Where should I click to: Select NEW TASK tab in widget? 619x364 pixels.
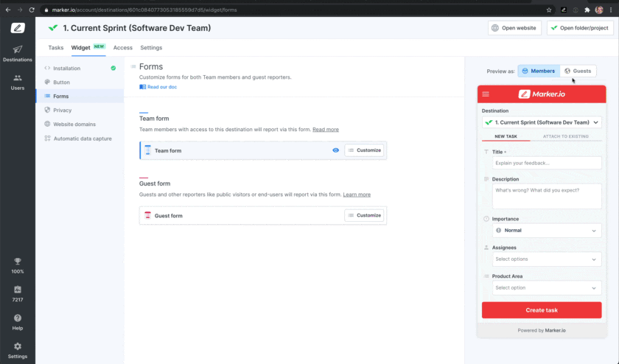(506, 136)
